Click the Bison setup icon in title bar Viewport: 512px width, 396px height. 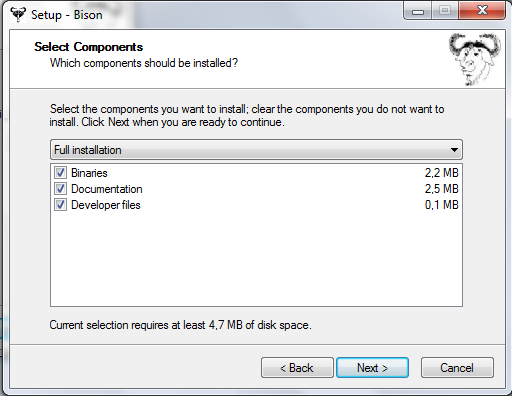18,14
